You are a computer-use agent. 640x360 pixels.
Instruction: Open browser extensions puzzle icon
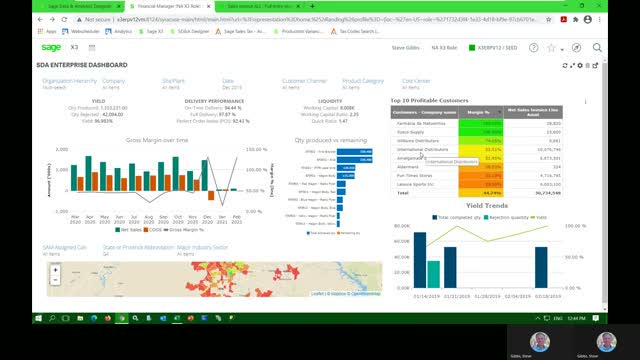[576, 19]
